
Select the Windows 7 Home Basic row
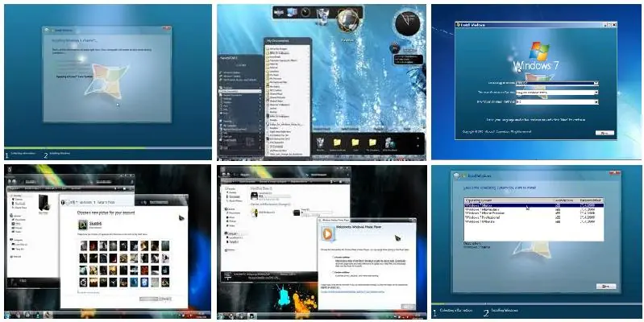(x=534, y=209)
